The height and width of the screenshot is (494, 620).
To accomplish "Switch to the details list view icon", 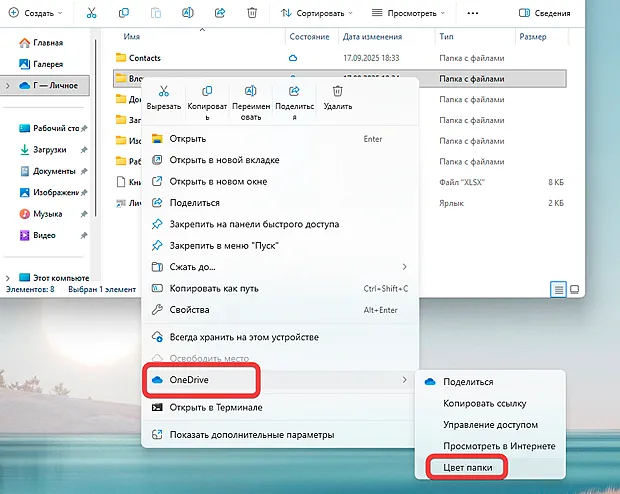I will (558, 290).
